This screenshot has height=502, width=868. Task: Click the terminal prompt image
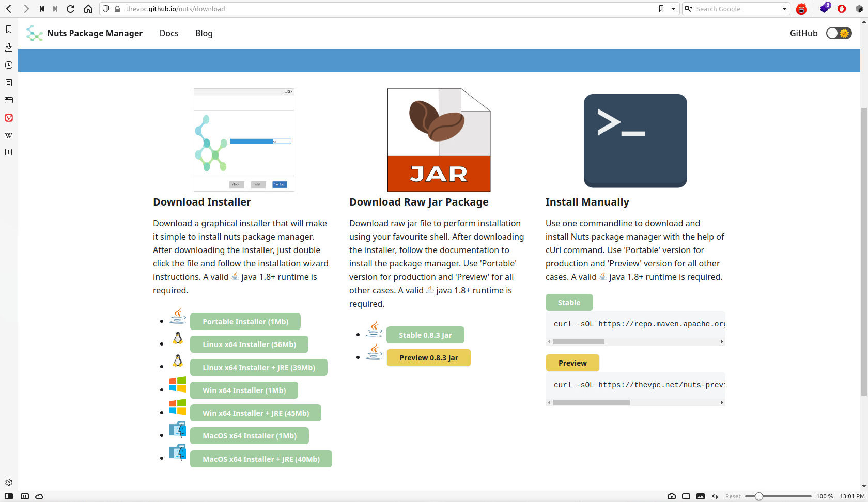(636, 140)
